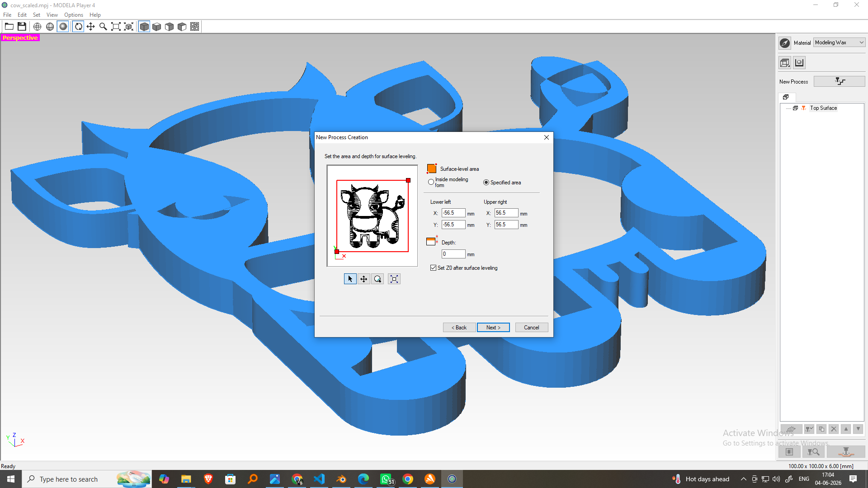Open the File menu
The image size is (868, 488).
click(x=7, y=15)
